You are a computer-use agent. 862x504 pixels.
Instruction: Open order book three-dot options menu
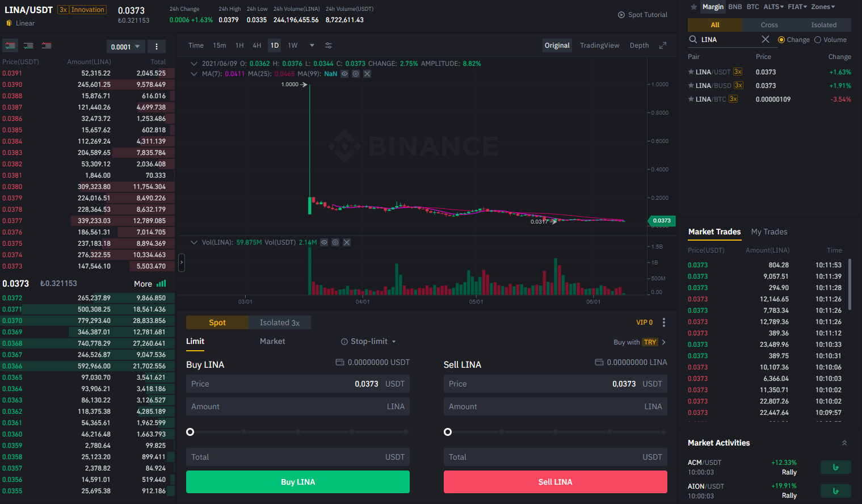click(157, 47)
